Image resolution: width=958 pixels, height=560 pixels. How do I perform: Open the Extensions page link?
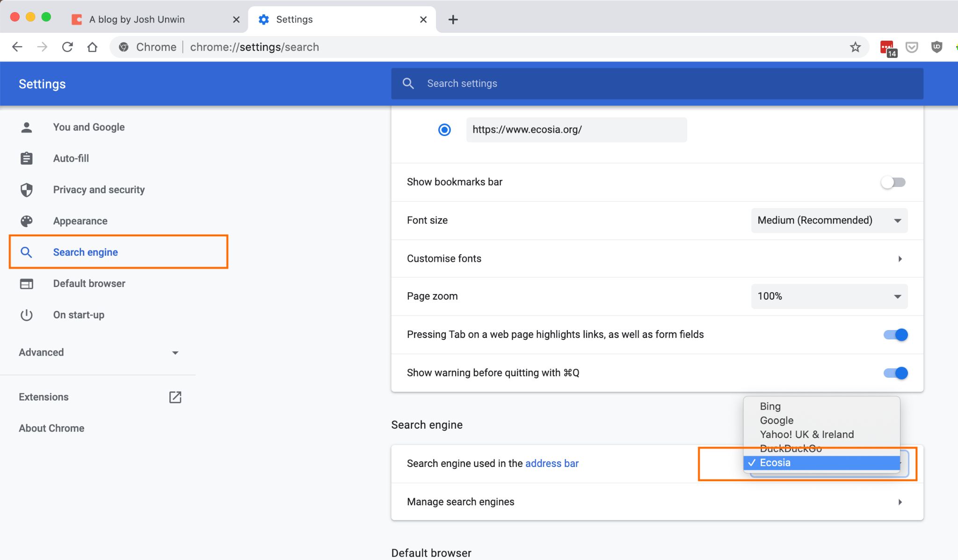44,397
